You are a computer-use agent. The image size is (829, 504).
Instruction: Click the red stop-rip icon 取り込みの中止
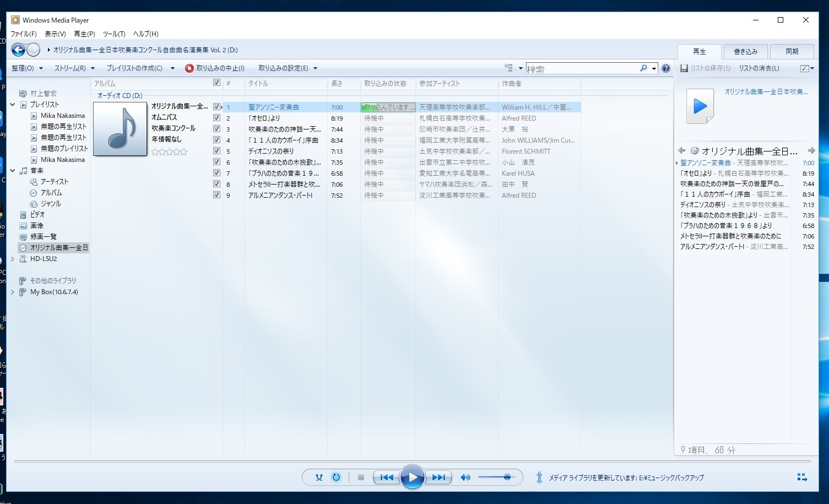189,68
